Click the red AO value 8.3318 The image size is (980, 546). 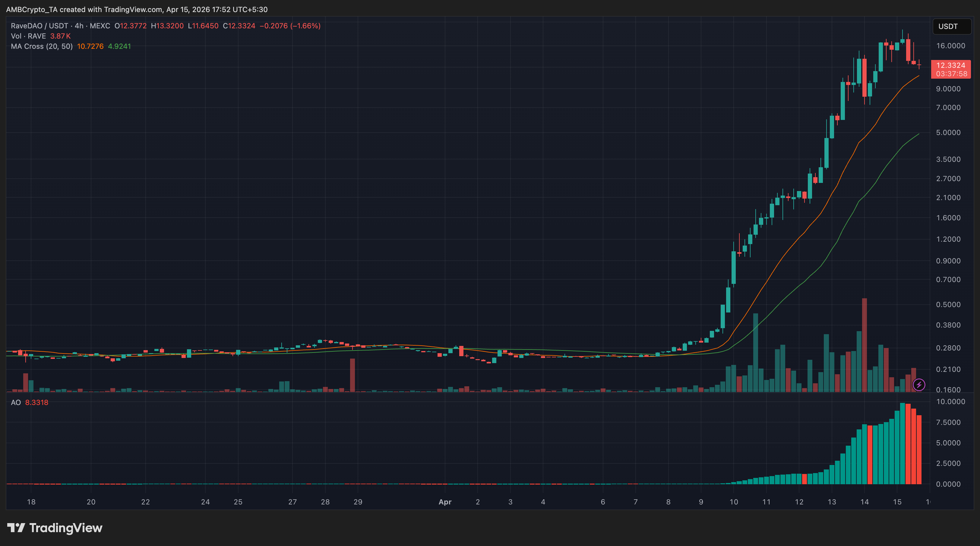point(36,402)
